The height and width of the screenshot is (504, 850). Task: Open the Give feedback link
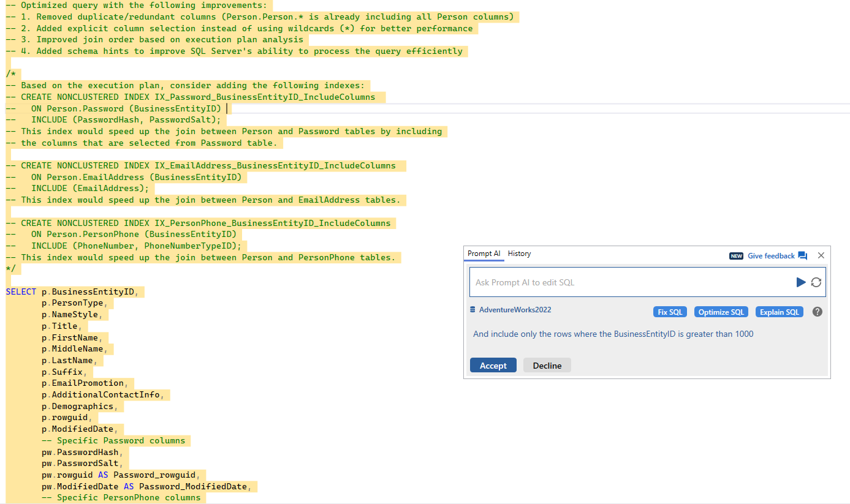coord(771,256)
